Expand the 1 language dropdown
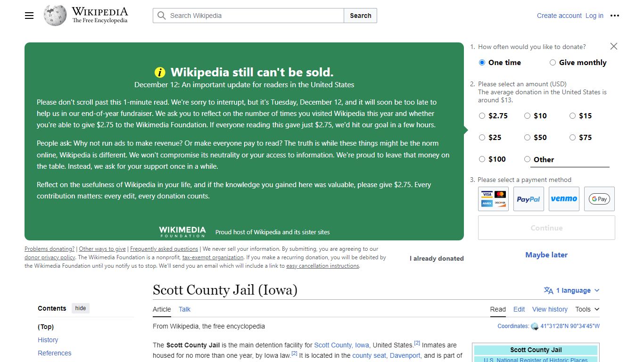Screen dimensions: 644x362 pos(572,290)
